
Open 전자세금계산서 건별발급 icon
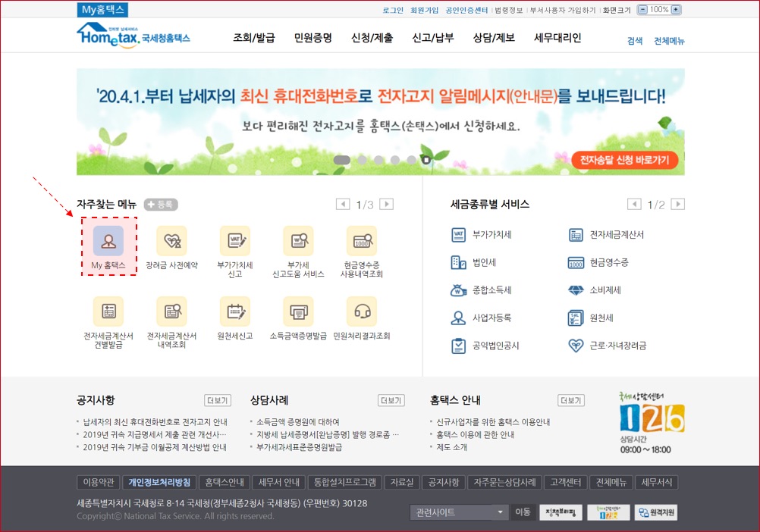(x=108, y=311)
